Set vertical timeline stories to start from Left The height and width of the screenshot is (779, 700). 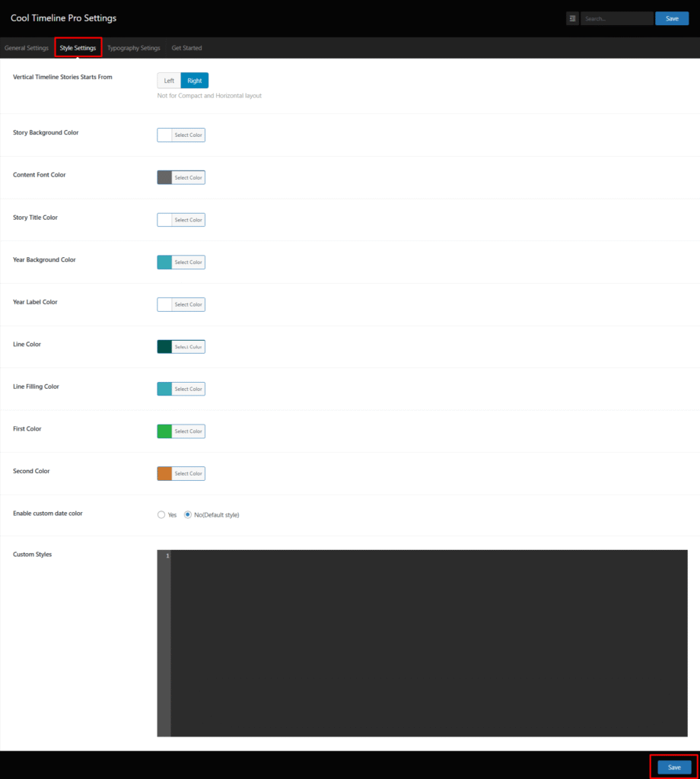168,80
